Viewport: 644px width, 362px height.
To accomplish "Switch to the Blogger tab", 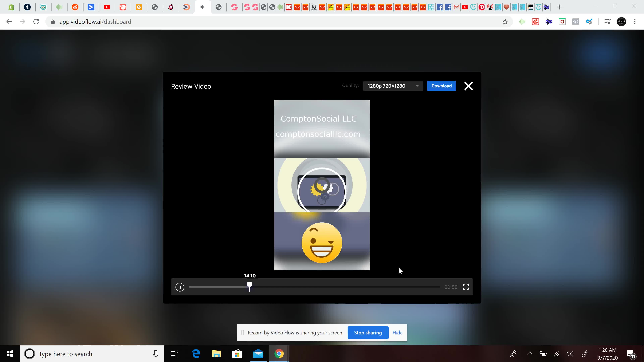I will (139, 7).
